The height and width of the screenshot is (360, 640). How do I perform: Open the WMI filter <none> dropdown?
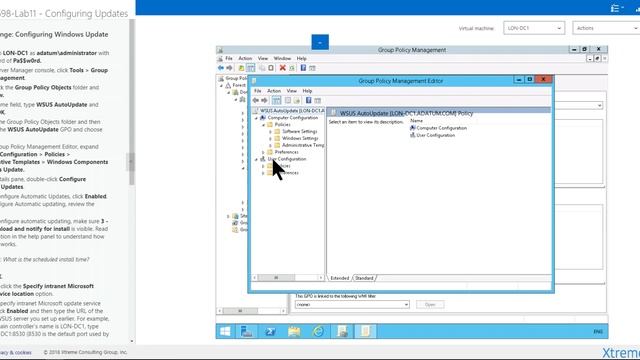[x=352, y=304]
